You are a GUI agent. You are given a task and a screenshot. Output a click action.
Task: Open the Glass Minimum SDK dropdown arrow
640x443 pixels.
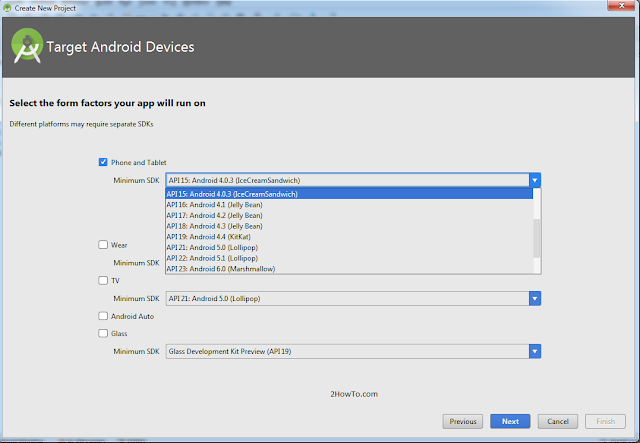535,351
